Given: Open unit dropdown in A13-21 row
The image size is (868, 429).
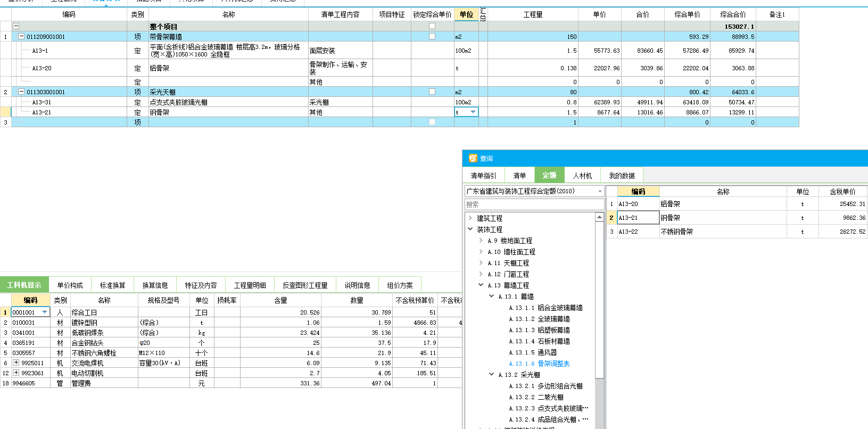Looking at the screenshot, I should pos(473,112).
